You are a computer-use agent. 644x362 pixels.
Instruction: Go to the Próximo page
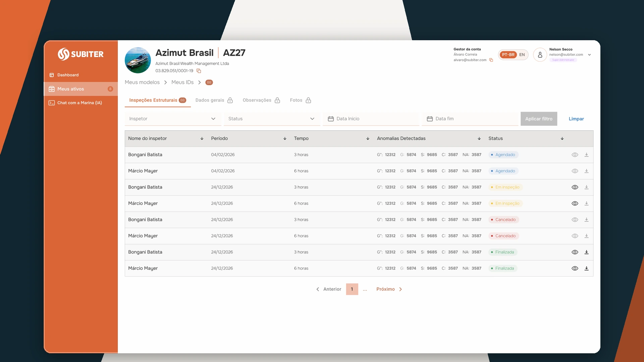pyautogui.click(x=389, y=289)
